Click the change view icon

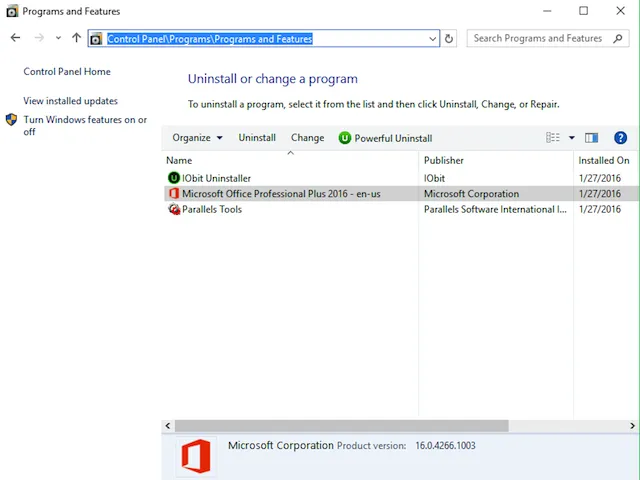553,138
